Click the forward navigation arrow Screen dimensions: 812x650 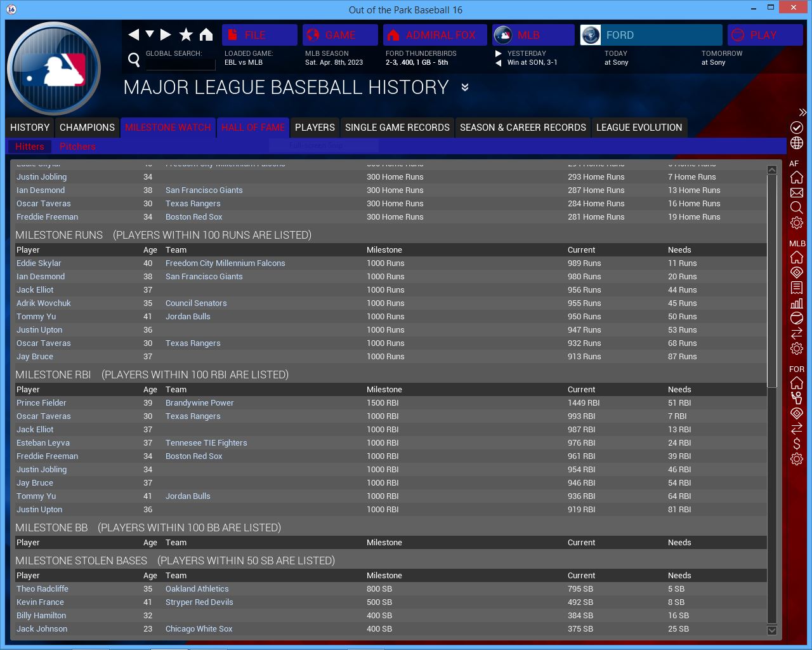coord(166,35)
